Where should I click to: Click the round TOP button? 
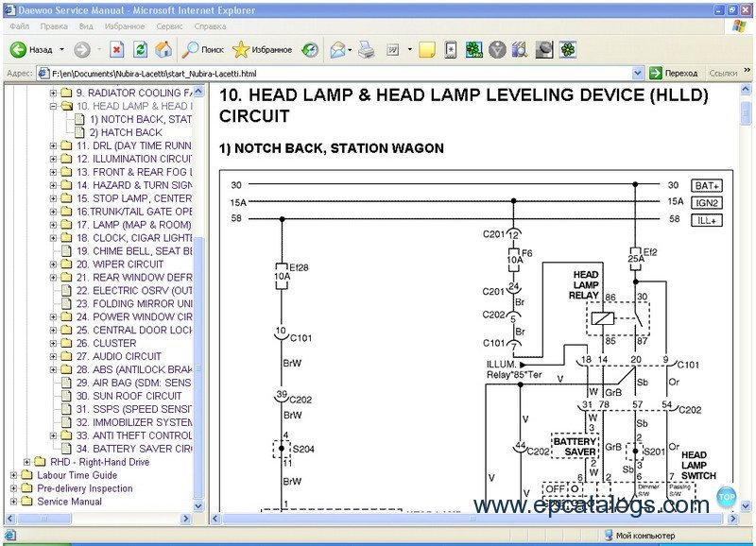pyautogui.click(x=726, y=497)
